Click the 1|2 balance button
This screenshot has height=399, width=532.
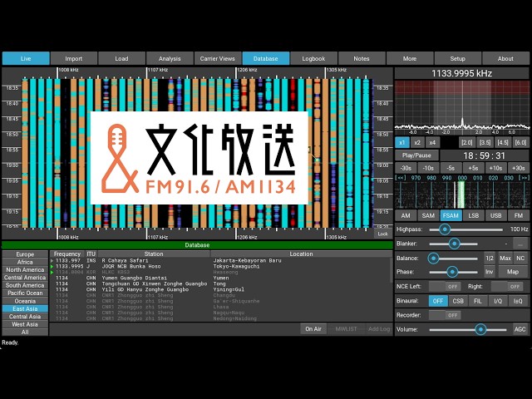pos(490,259)
